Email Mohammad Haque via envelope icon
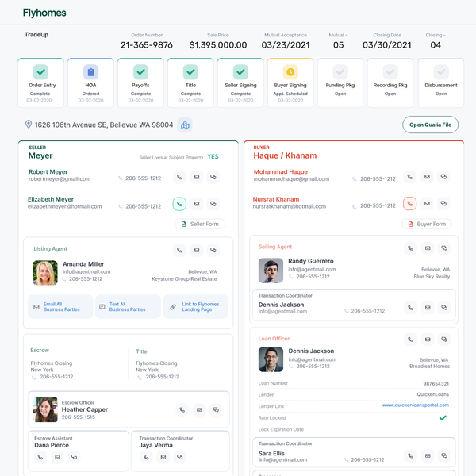The width and height of the screenshot is (476, 476). 427,177
